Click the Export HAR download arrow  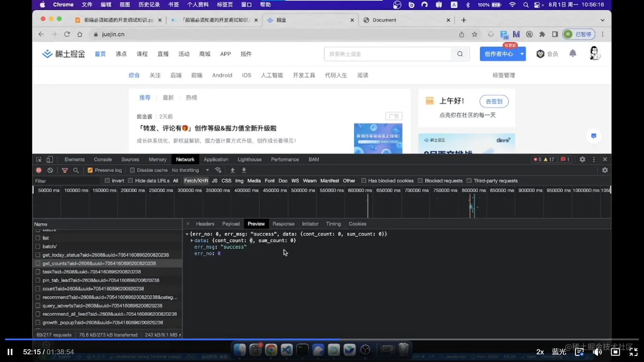click(x=244, y=170)
